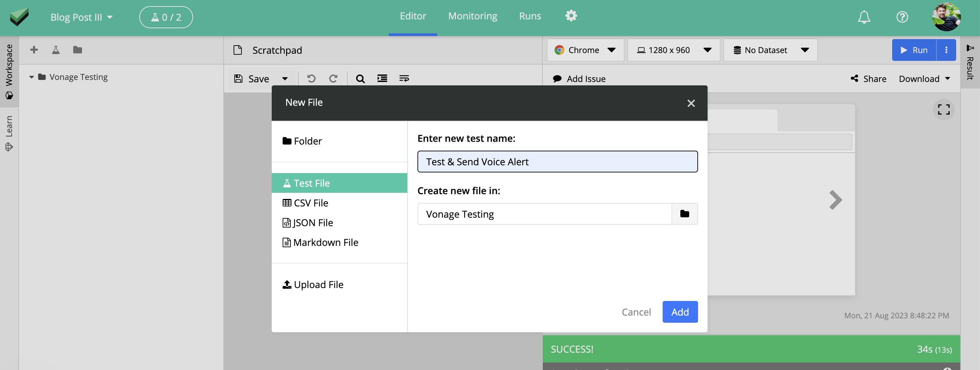This screenshot has height=370, width=980.
Task: Select CSV File type
Action: point(339,203)
